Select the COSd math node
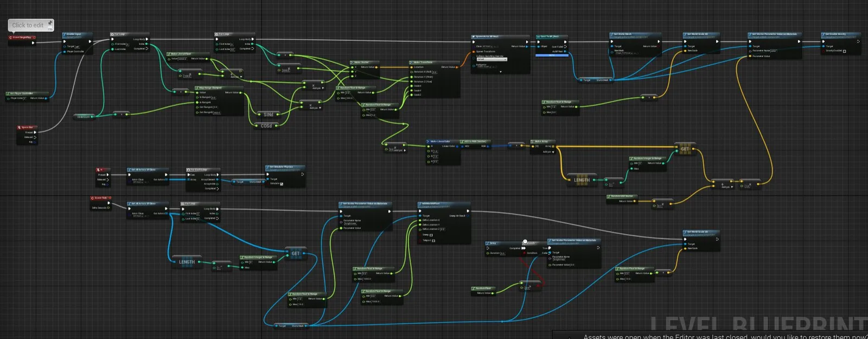 (x=266, y=125)
